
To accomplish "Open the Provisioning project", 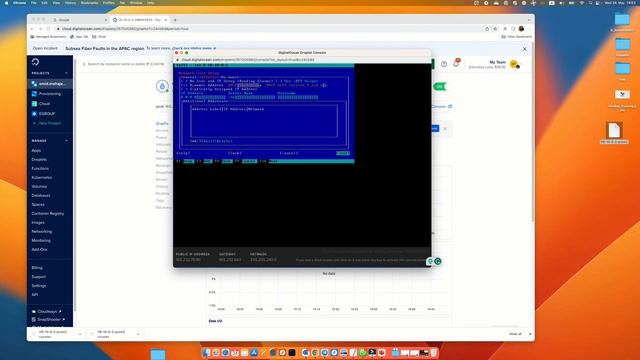I will pyautogui.click(x=49, y=94).
